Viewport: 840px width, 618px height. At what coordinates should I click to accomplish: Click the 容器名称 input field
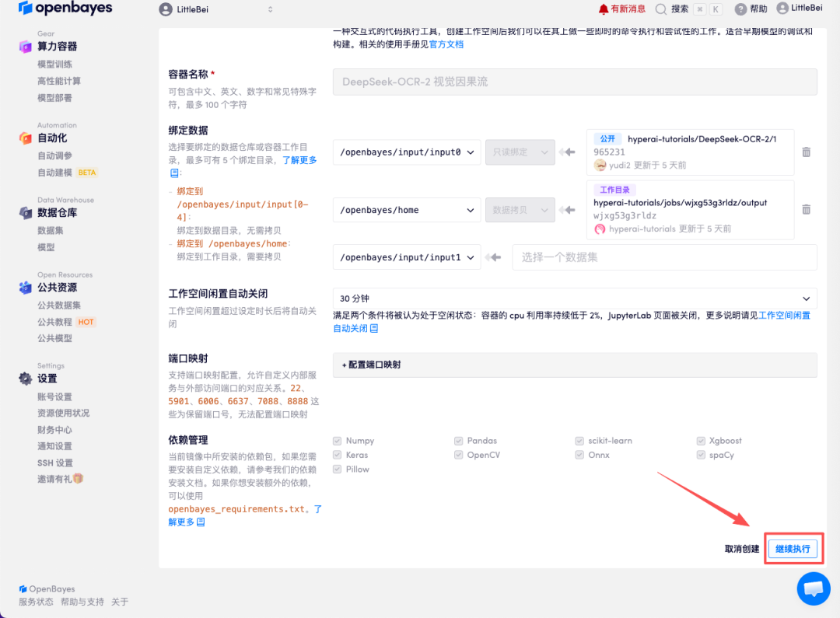point(575,82)
